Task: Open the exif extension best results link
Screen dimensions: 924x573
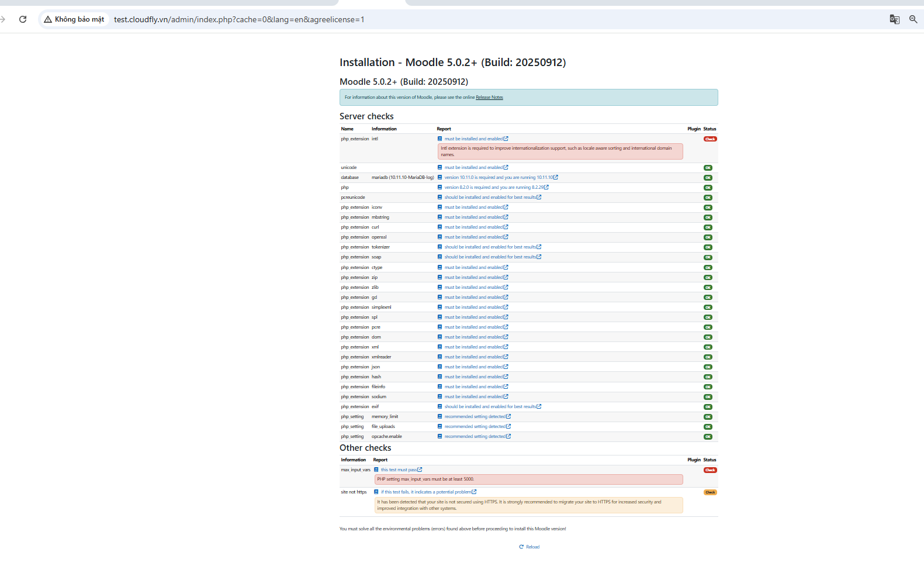Action: point(490,407)
